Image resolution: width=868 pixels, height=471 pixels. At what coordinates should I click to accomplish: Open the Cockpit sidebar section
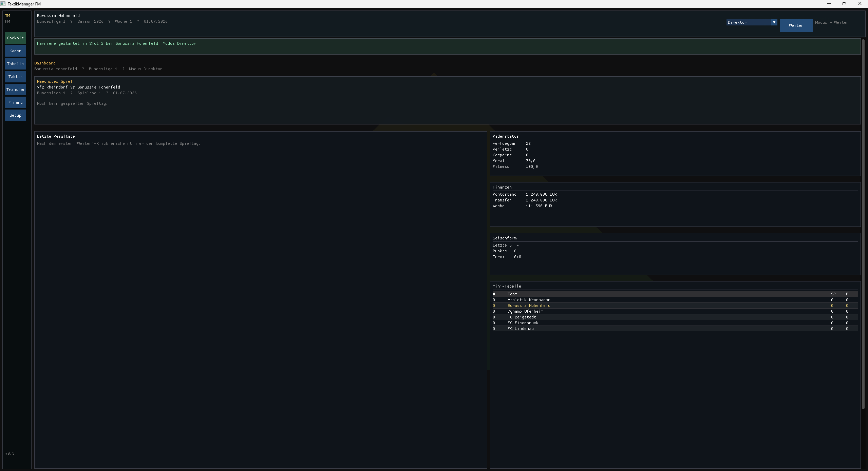pos(15,38)
